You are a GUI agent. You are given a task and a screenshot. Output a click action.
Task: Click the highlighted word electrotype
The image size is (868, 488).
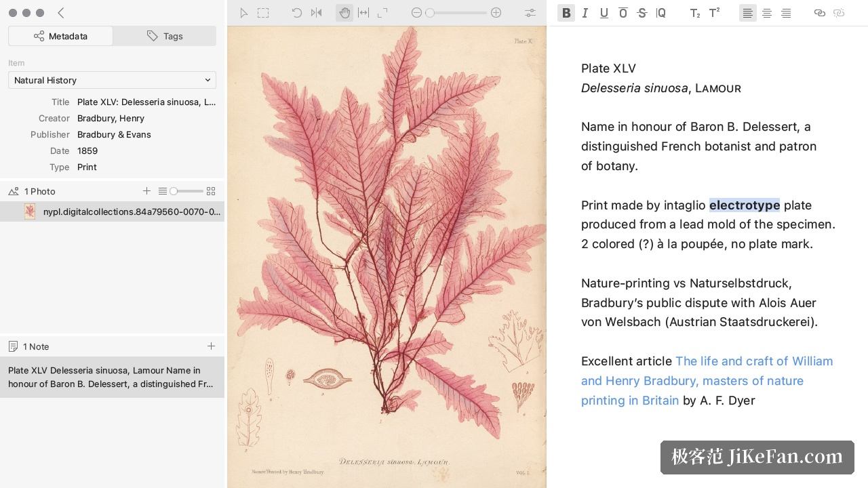pyautogui.click(x=745, y=205)
